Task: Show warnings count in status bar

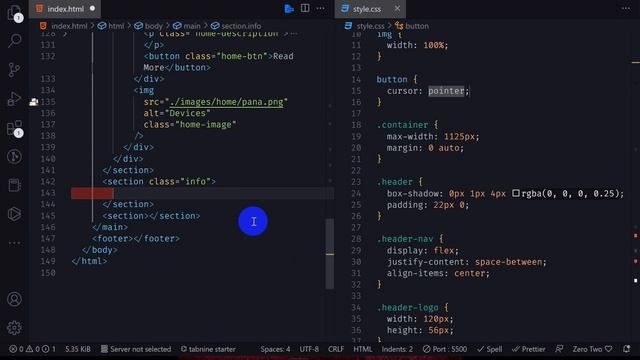Action: (33, 349)
